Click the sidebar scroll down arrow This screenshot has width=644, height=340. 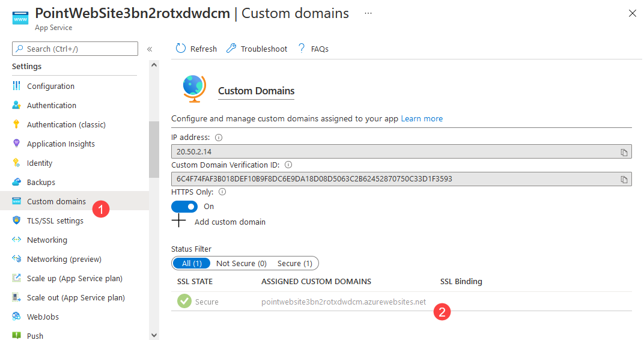[154, 335]
